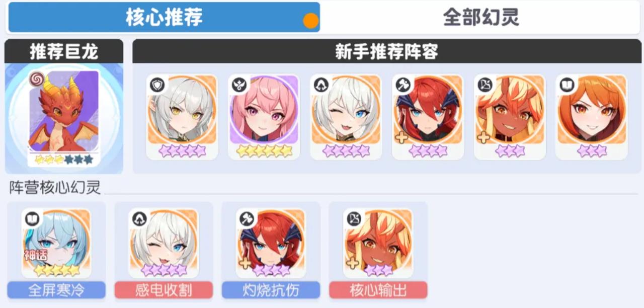Select the gray-haired shield hero with yellow eyes
This screenshot has height=308, width=644.
(182, 117)
